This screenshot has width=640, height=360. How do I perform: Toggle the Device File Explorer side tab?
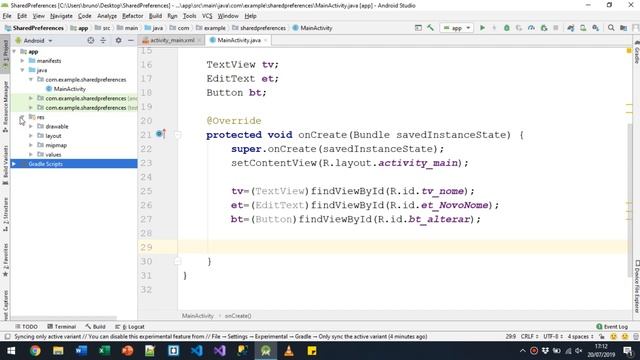tap(637, 287)
